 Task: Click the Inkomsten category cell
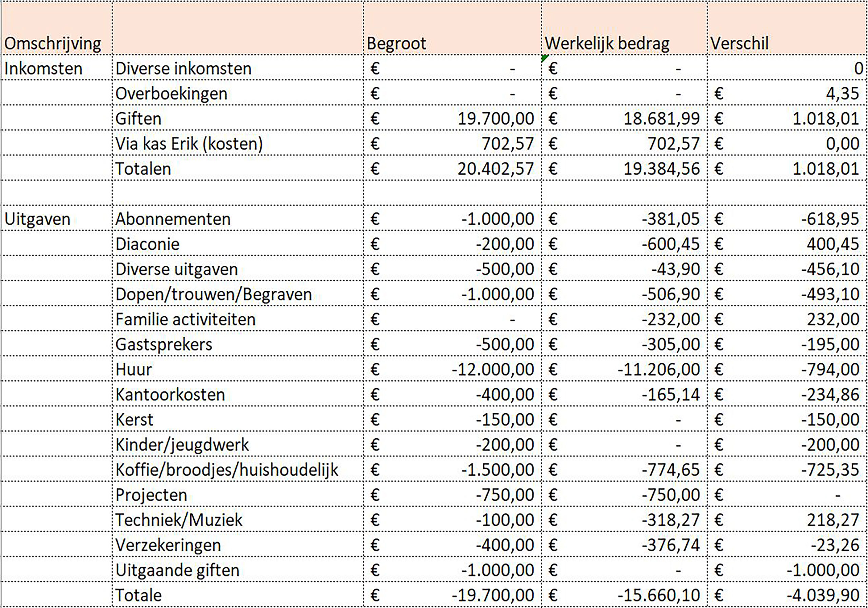tap(57, 68)
